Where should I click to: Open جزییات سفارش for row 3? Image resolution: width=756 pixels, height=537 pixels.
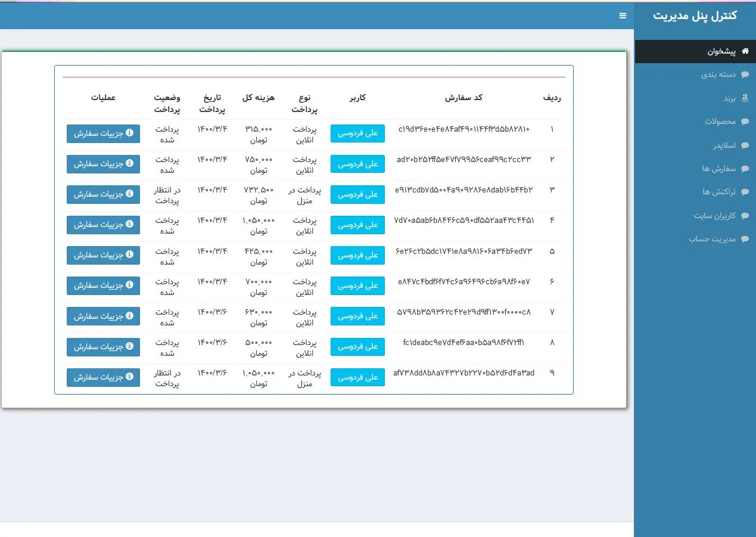(x=103, y=194)
